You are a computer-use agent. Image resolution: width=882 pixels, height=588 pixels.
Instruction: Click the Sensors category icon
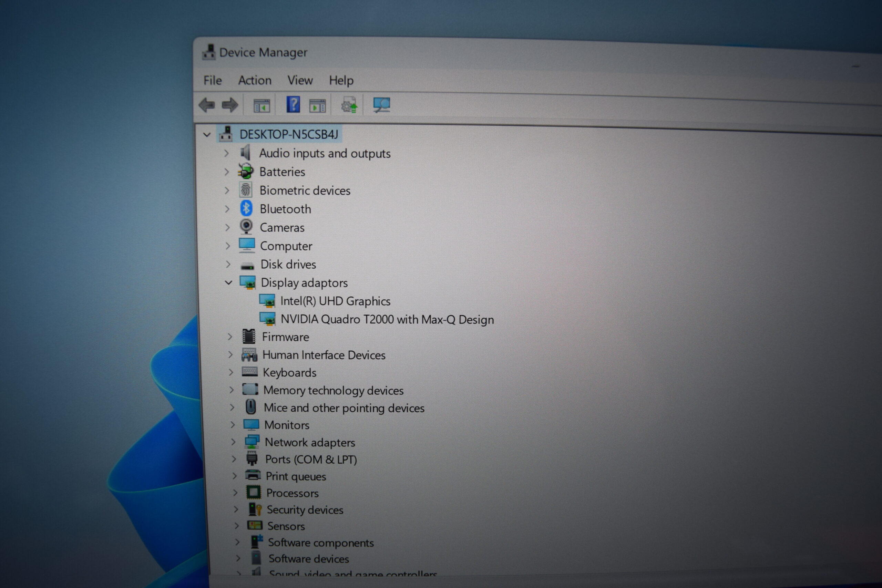[x=255, y=525]
